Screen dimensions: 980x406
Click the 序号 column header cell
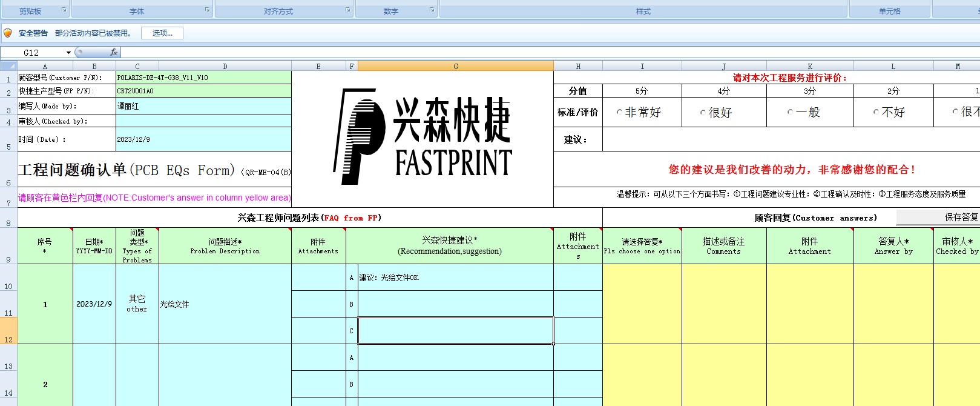point(45,246)
